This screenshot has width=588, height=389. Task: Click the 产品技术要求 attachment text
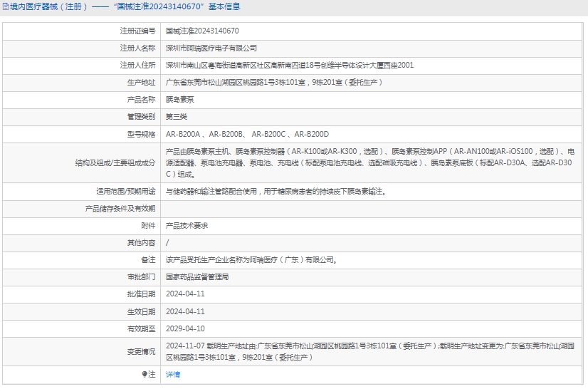click(187, 225)
